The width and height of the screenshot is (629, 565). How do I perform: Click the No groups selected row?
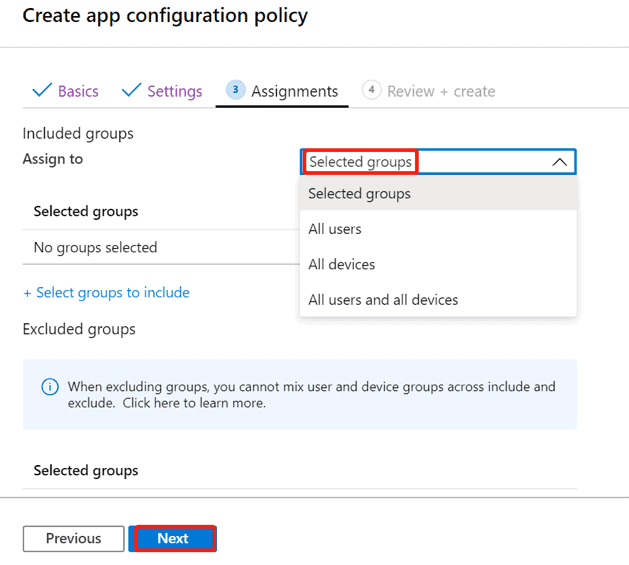coord(161,248)
